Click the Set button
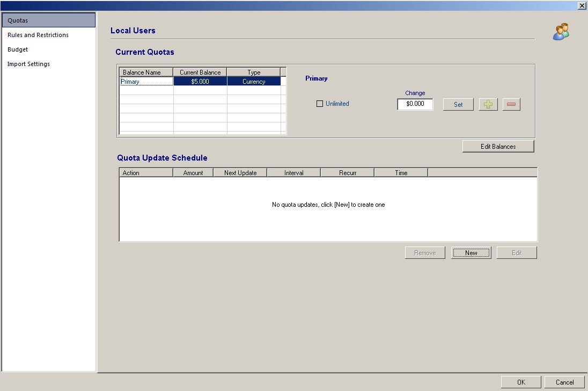 coord(458,104)
